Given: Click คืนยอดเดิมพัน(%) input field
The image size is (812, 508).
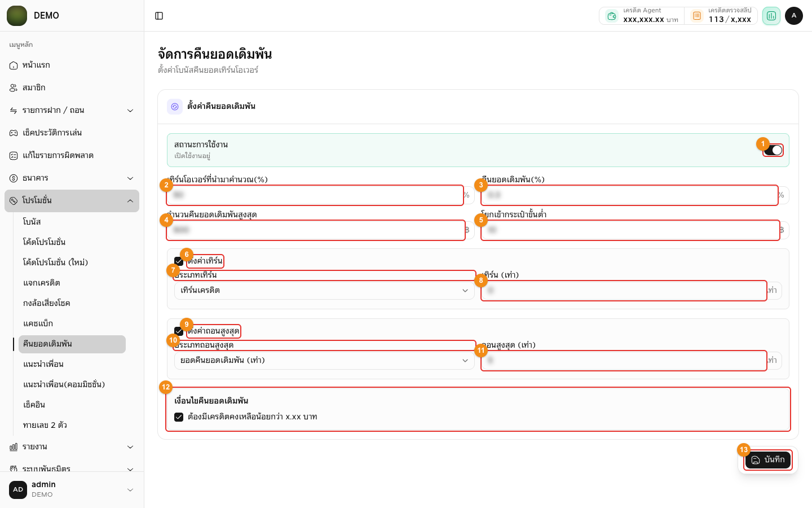Looking at the screenshot, I should pyautogui.click(x=636, y=195).
